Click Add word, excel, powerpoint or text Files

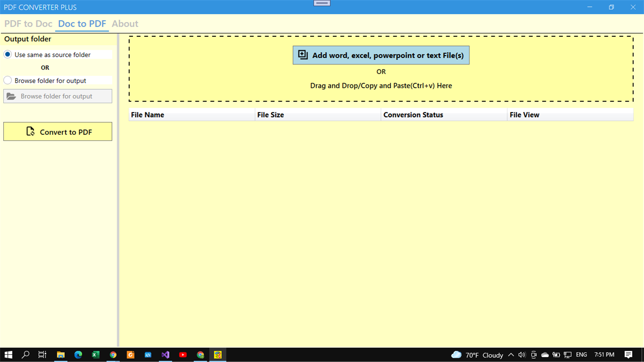(381, 54)
